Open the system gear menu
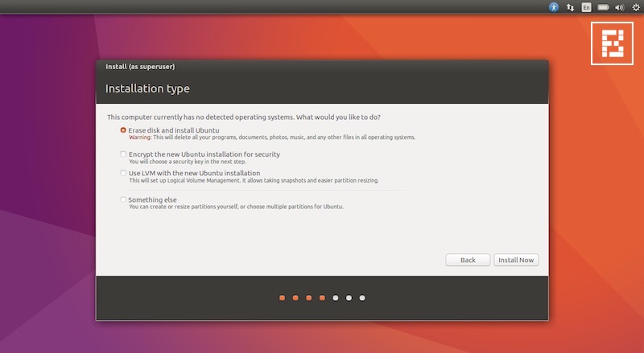 tap(634, 6)
